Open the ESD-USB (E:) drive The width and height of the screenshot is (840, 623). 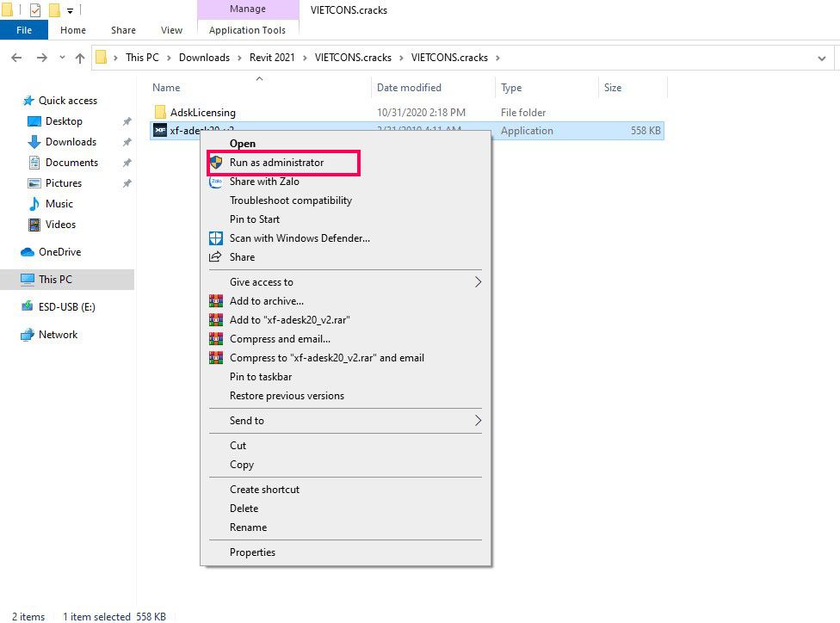click(69, 306)
